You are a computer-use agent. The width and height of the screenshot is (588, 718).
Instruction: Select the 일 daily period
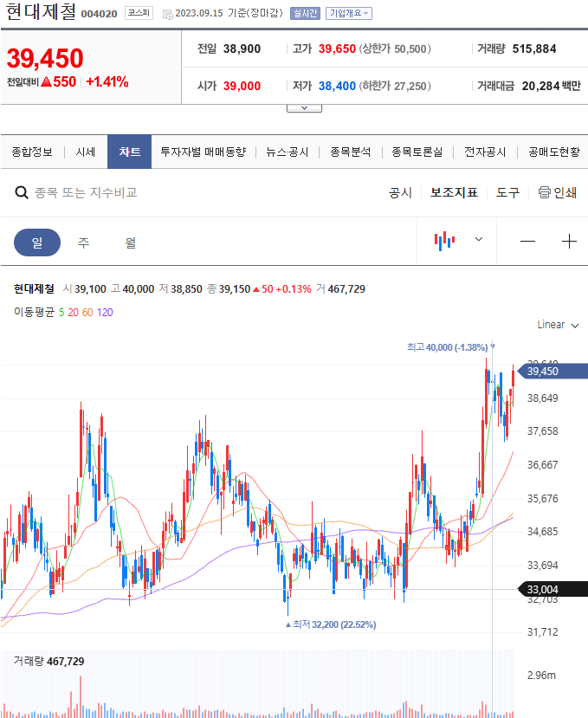pyautogui.click(x=37, y=243)
